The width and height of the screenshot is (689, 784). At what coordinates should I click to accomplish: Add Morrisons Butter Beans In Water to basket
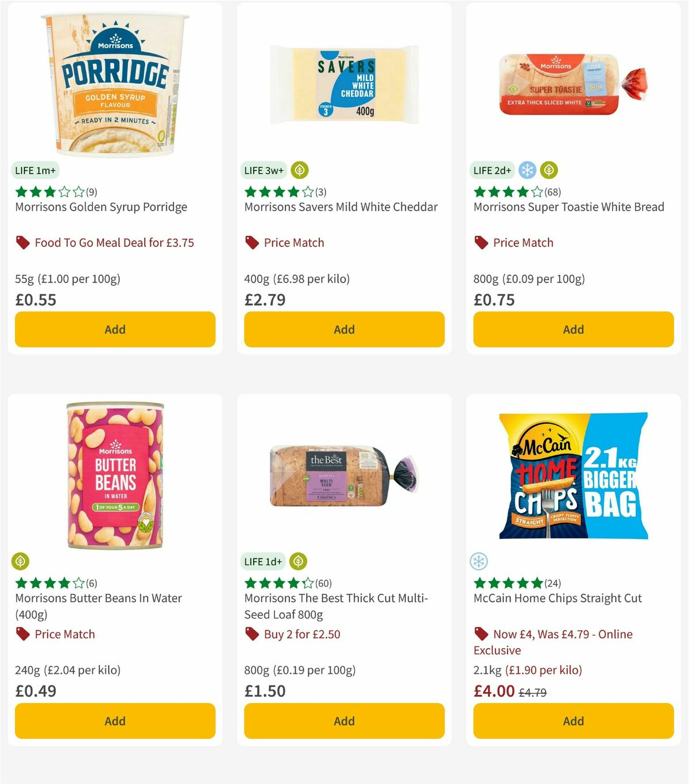[x=115, y=721]
